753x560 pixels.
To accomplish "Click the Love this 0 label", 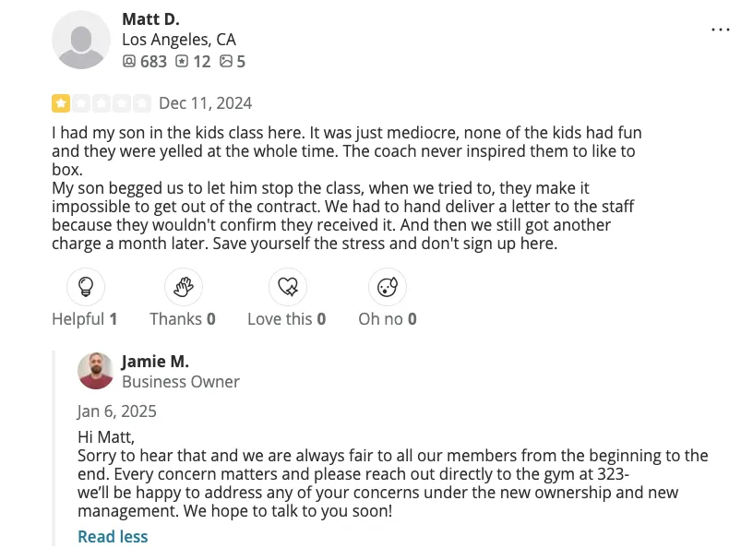I will [286, 319].
